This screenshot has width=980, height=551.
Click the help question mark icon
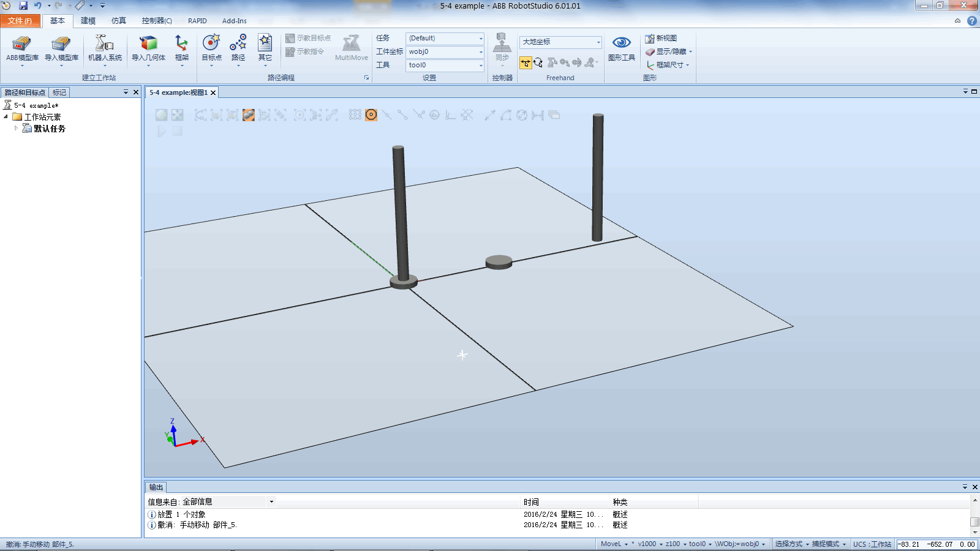pyautogui.click(x=972, y=21)
